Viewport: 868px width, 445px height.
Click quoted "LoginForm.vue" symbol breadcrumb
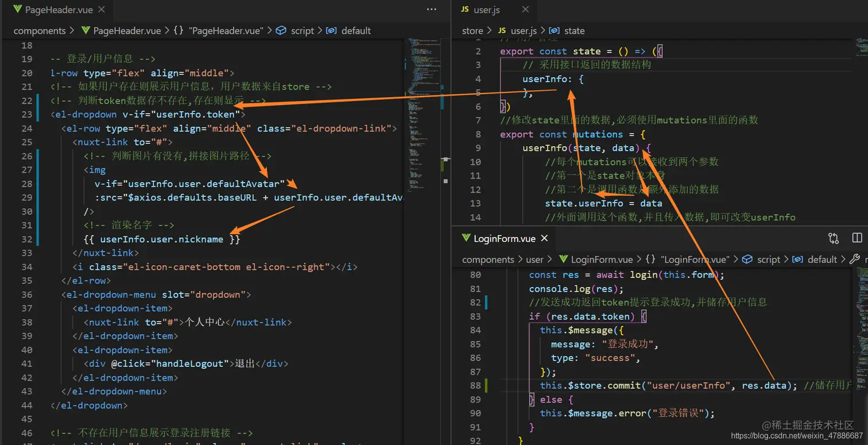tap(695, 260)
